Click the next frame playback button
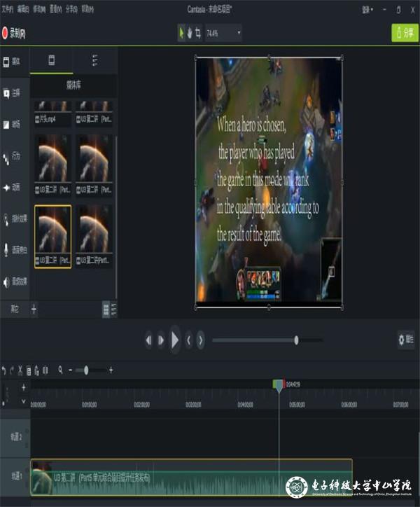 (x=161, y=340)
